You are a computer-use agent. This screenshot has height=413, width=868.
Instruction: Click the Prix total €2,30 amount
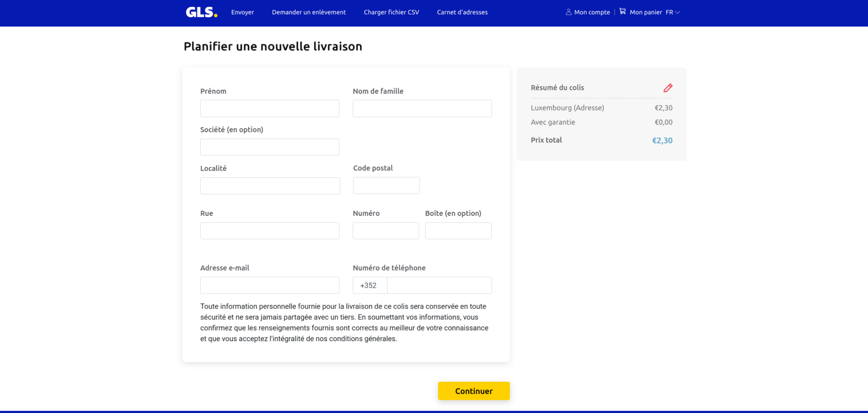[662, 141]
